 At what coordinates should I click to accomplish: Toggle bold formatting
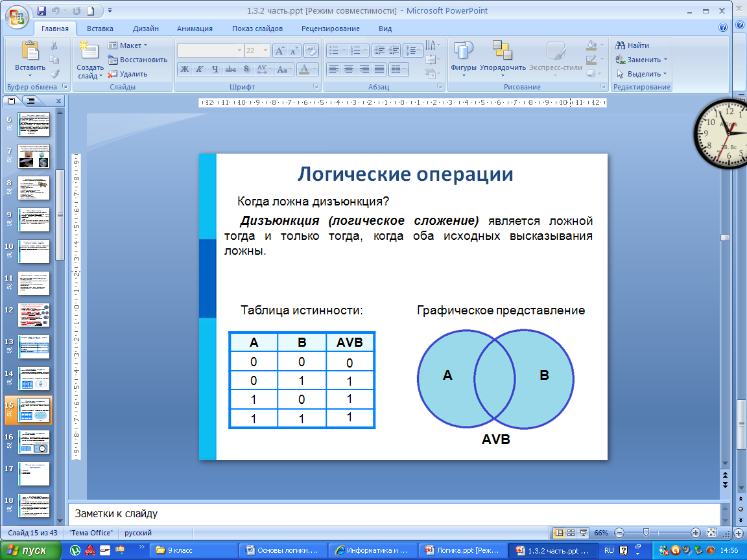[x=184, y=69]
